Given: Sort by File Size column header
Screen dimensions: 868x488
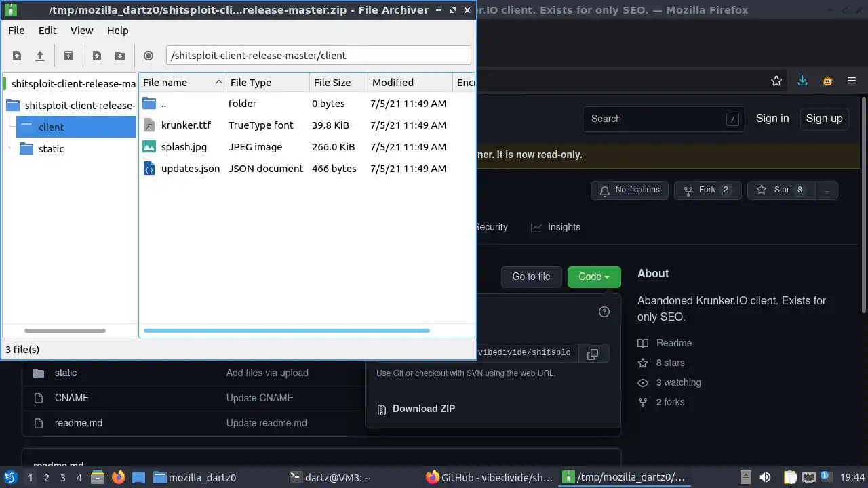Looking at the screenshot, I should tap(338, 83).
